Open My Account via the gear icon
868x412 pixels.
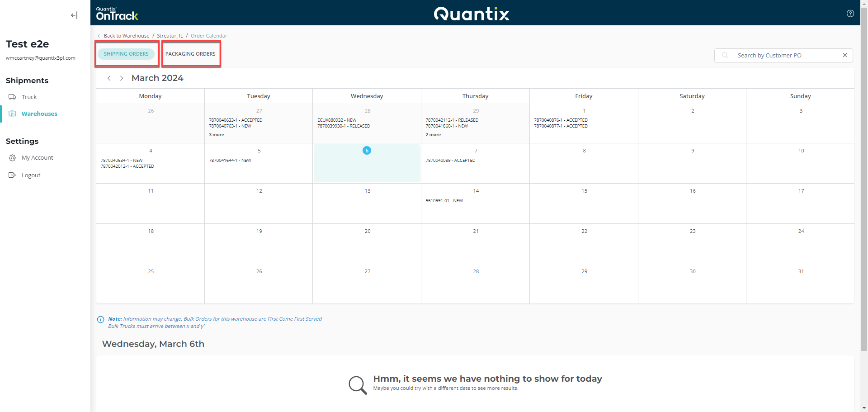[x=12, y=157]
